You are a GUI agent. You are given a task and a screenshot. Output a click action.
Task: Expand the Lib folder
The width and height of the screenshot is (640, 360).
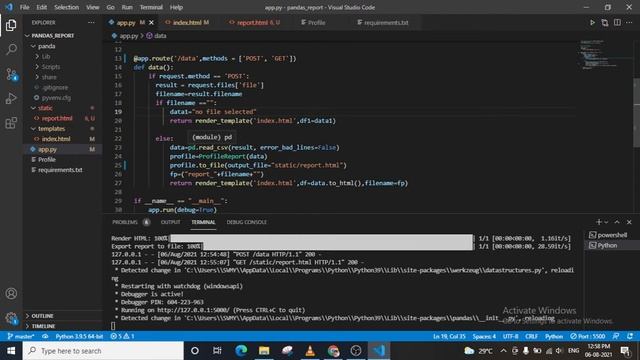(x=46, y=56)
